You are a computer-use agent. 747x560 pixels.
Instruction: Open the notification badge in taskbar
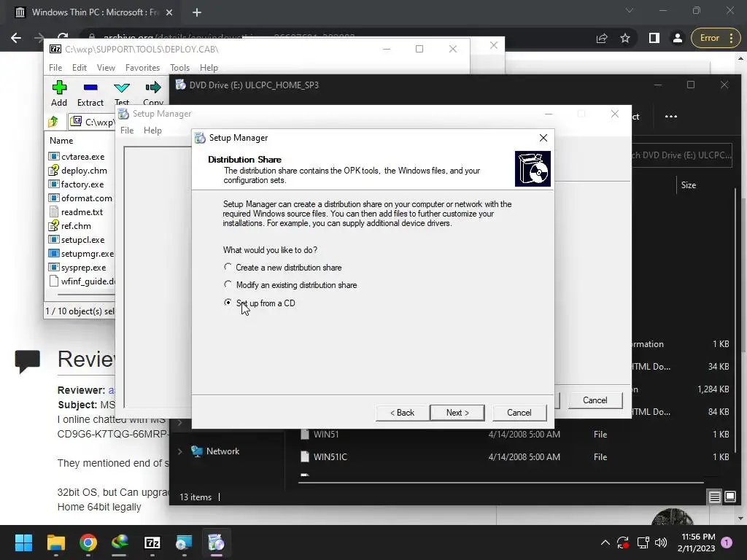(727, 542)
